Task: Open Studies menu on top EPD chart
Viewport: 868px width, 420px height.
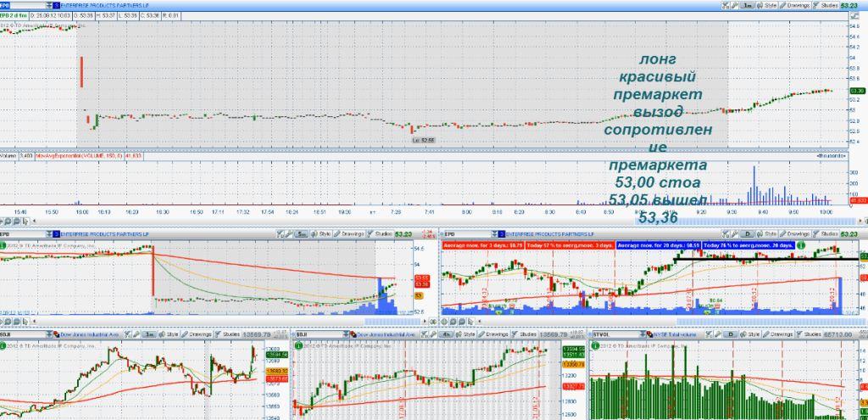Action: coord(826,5)
